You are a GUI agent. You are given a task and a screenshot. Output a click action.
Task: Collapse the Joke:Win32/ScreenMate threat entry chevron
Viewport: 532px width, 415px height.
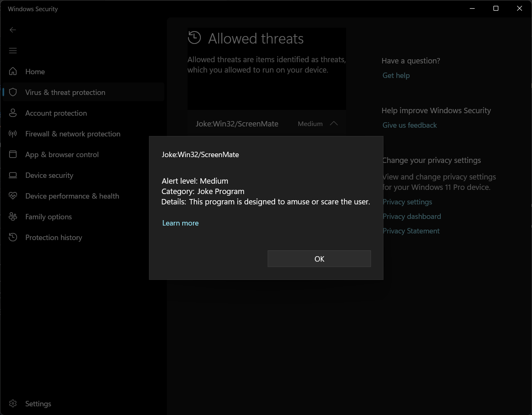pyautogui.click(x=334, y=124)
